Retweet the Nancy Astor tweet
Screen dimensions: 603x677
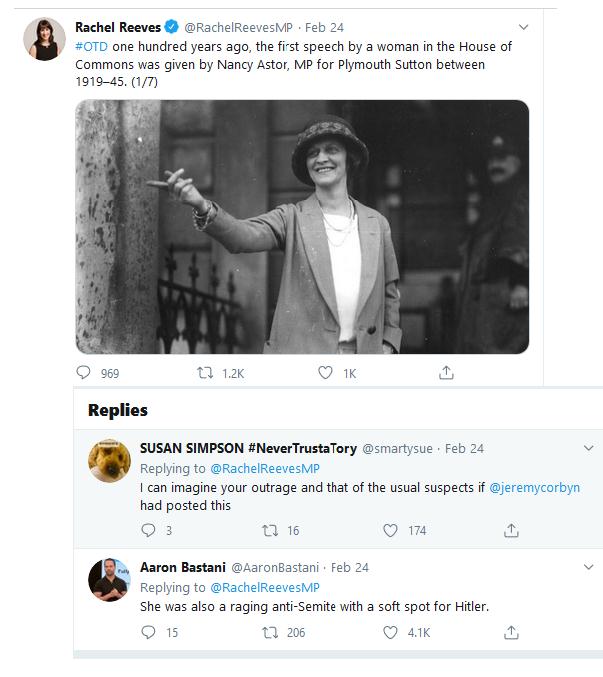tap(205, 373)
